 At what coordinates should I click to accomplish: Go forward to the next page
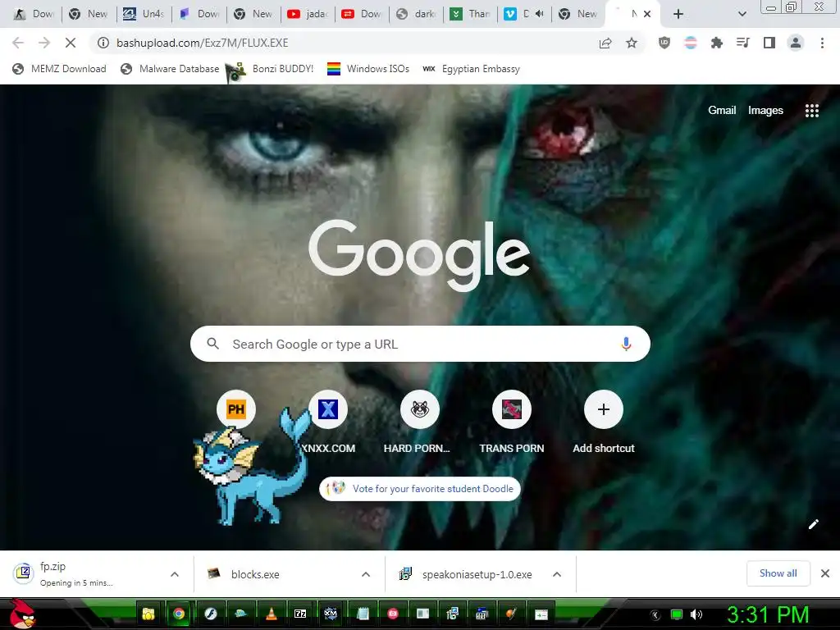click(44, 43)
